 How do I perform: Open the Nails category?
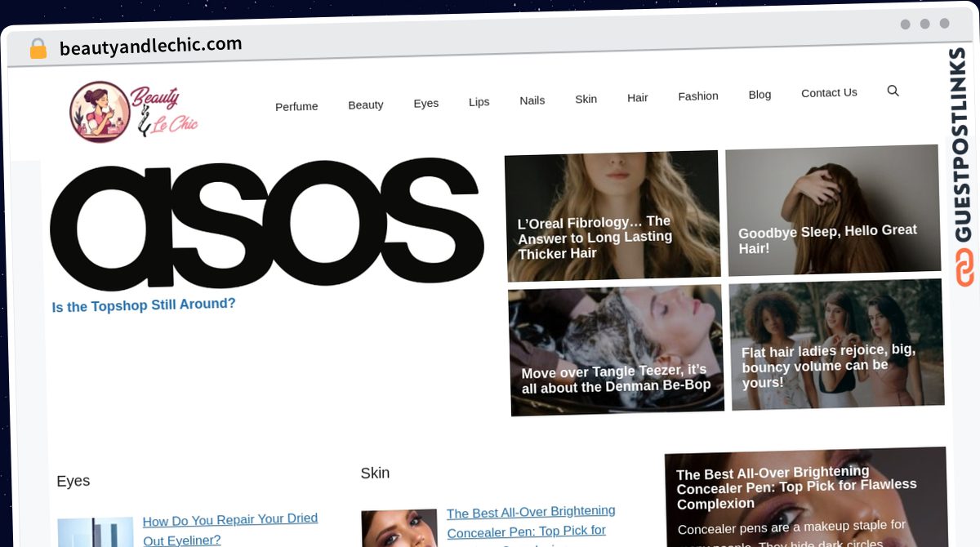(x=532, y=100)
